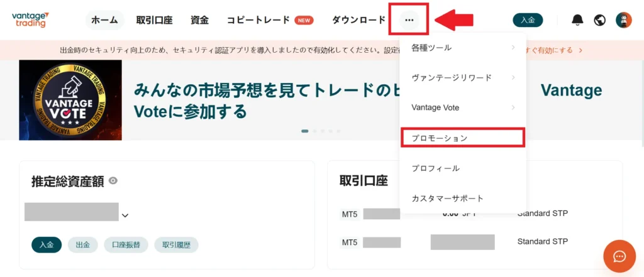Screen dimensions: 644x277
Task: Click the 取引口座 card heading
Action: 364,180
